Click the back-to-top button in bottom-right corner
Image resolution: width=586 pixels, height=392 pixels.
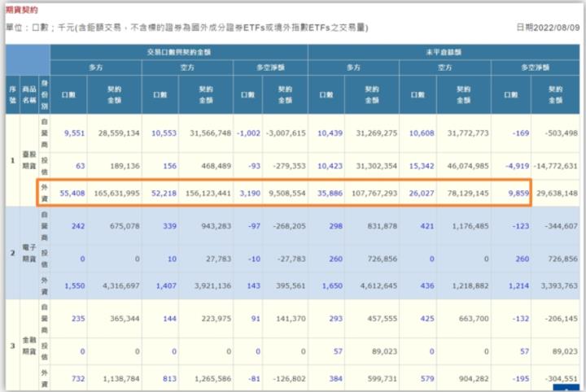[565, 388]
